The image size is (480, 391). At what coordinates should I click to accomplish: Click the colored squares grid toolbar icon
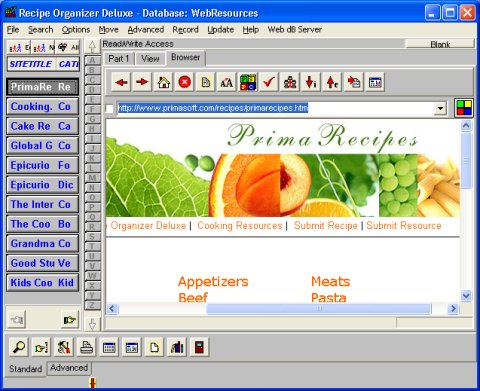248,82
